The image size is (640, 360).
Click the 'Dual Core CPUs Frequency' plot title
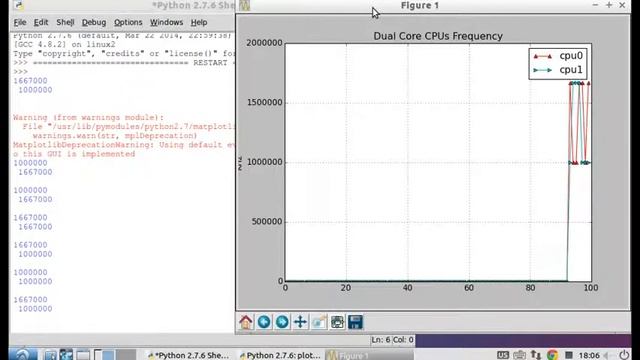click(x=438, y=36)
